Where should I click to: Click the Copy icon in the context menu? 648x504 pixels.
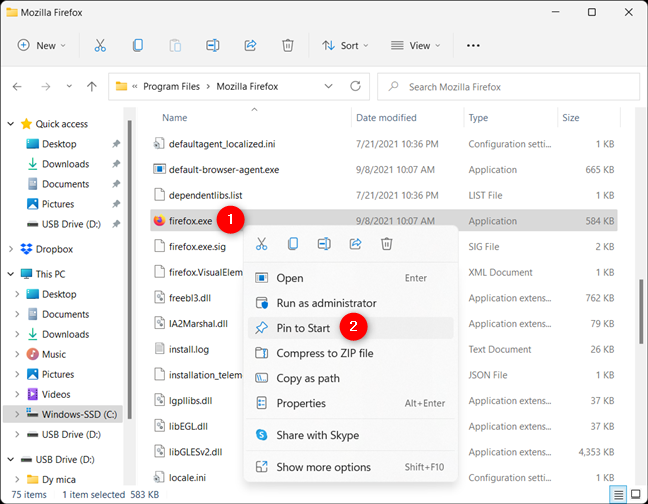[x=293, y=244]
